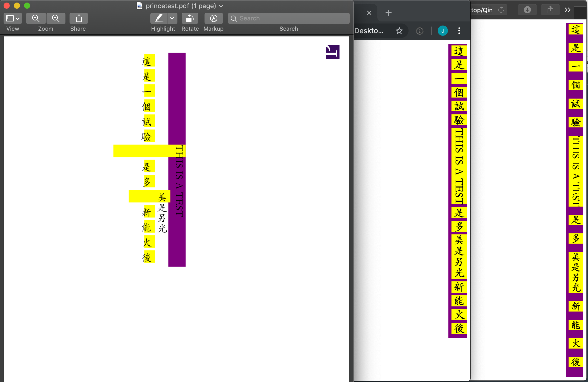Click the J profile avatar in Chrome
The image size is (588, 382).
(443, 31)
